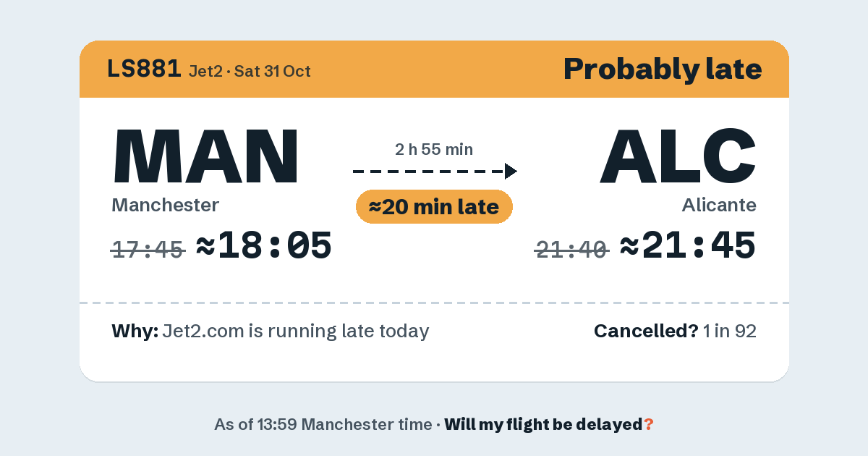Image resolution: width=868 pixels, height=456 pixels.
Task: Click the Probably late status heading
Action: click(x=663, y=69)
